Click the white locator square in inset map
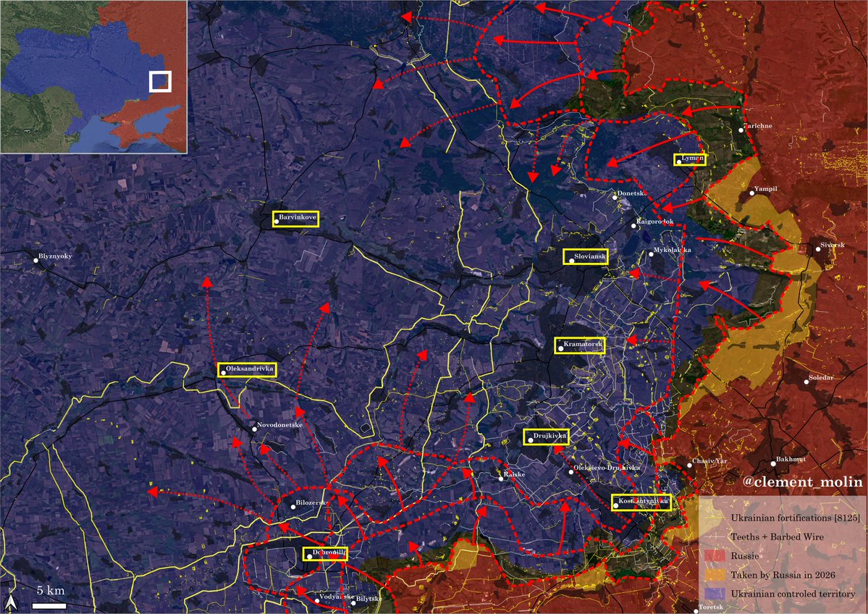The width and height of the screenshot is (868, 614). 160,81
